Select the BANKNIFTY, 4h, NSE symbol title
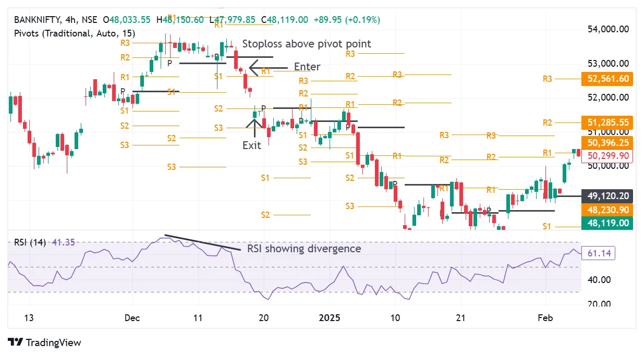Viewport: 644px width, 356px height. pyautogui.click(x=55, y=20)
